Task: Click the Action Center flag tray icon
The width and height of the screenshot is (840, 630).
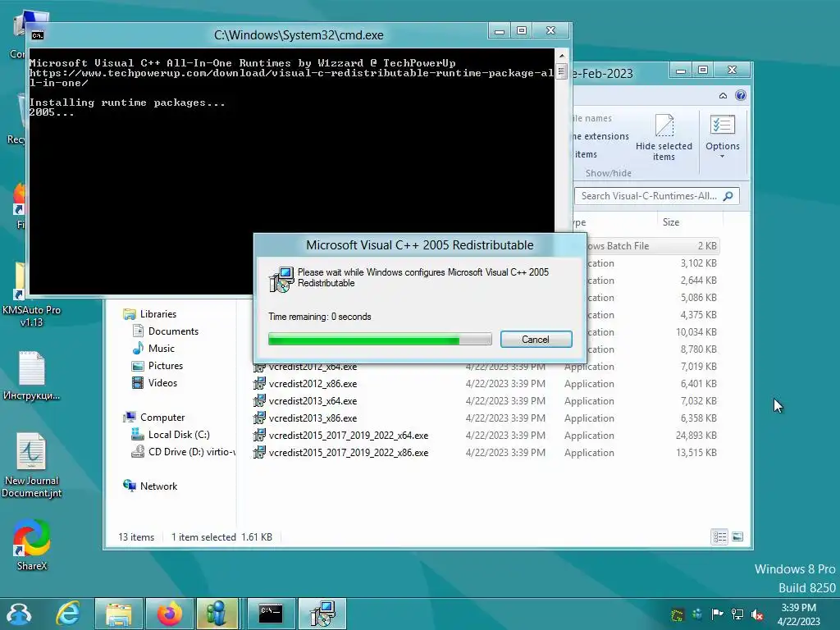Action: [717, 614]
